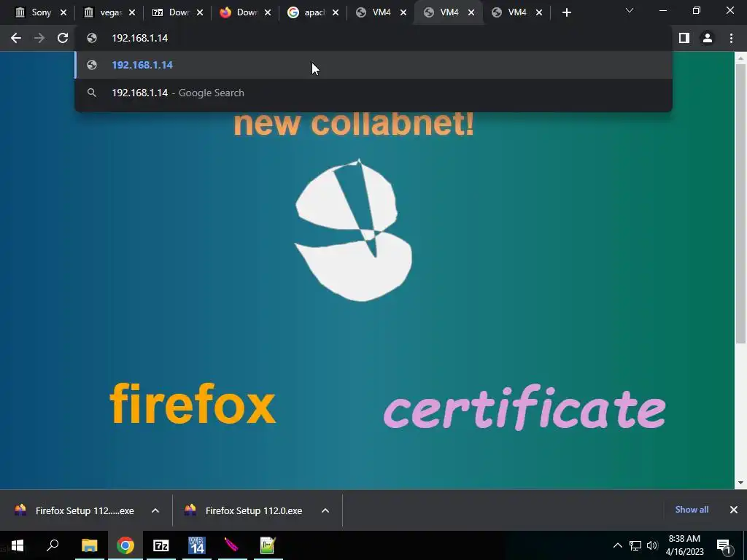Screen dimensions: 747x560
Task: Open Windows taskbar search
Action: coord(53,545)
